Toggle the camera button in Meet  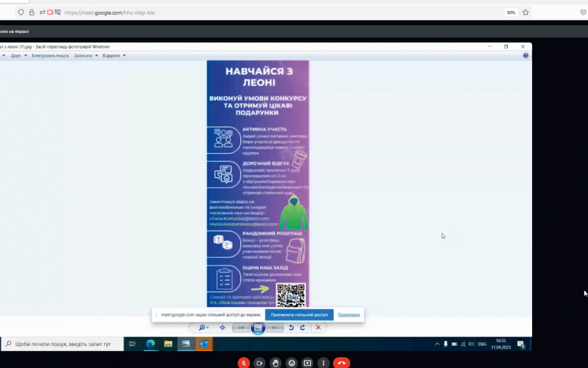(x=259, y=363)
